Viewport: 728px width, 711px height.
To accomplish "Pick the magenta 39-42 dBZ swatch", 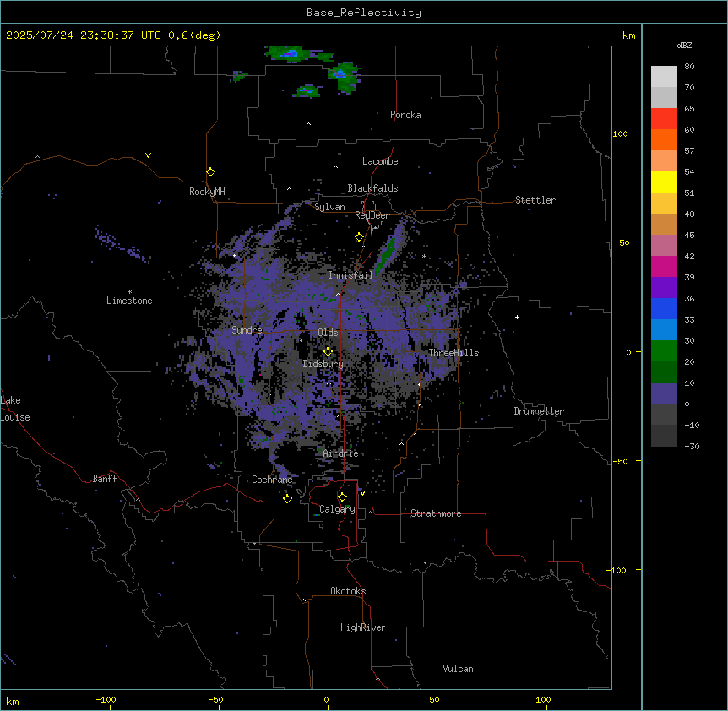I will point(664,266).
